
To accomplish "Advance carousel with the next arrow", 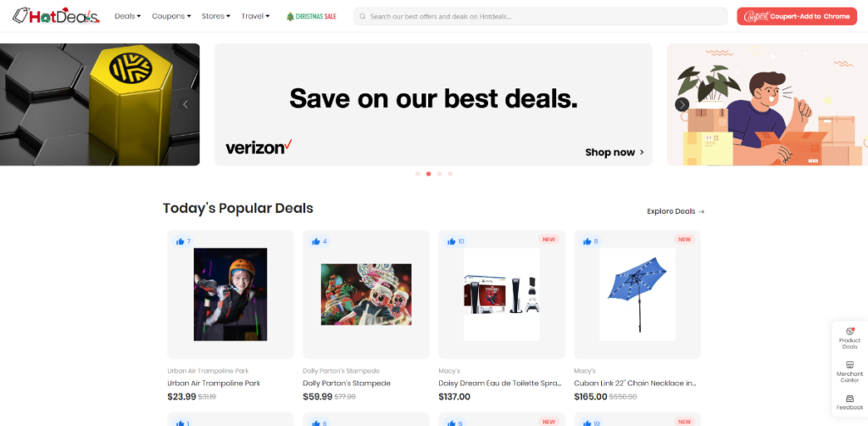I will click(682, 104).
